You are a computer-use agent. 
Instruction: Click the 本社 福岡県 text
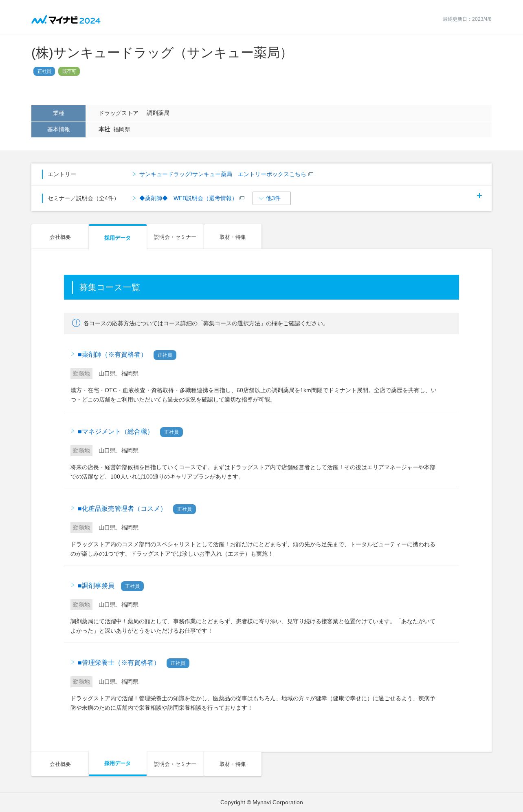(114, 129)
